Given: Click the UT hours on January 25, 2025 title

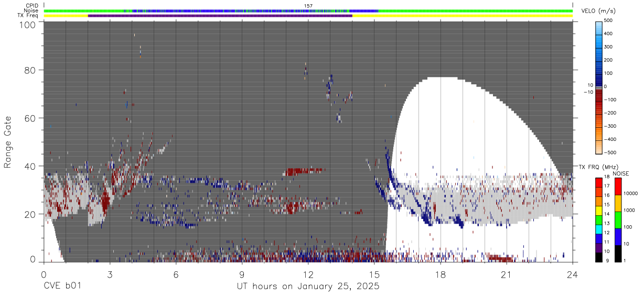Looking at the screenshot, I should coord(308,287).
